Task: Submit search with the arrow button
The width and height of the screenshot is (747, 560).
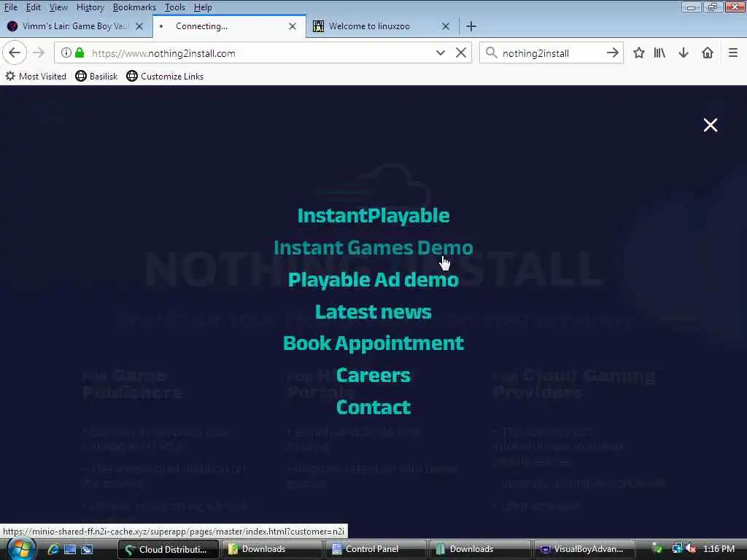Action: (x=612, y=52)
